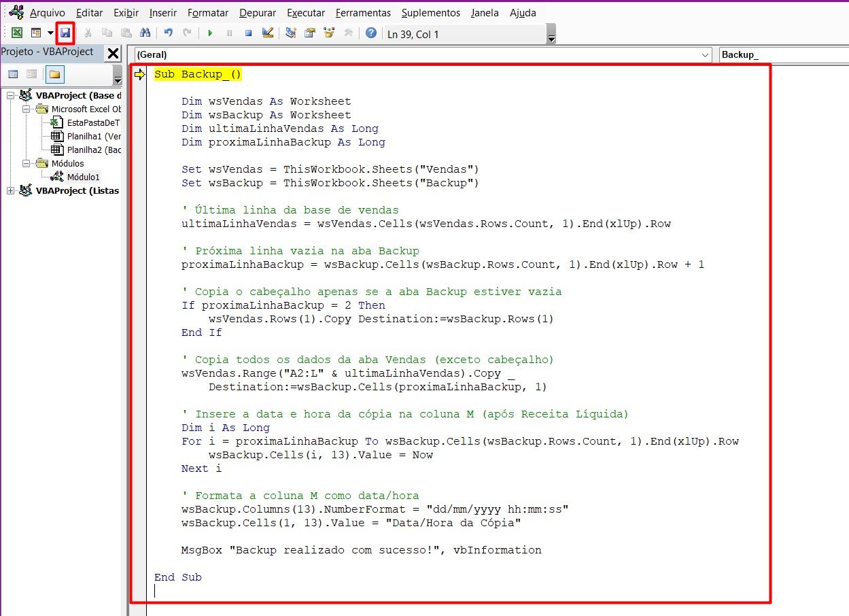
Task: Open the Exibir menu
Action: pyautogui.click(x=126, y=13)
